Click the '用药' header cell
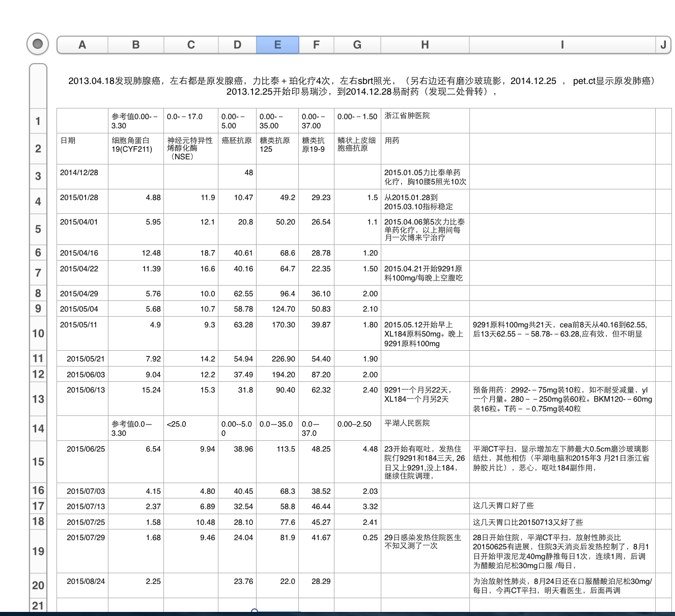This screenshot has height=616, width=675. pos(425,149)
